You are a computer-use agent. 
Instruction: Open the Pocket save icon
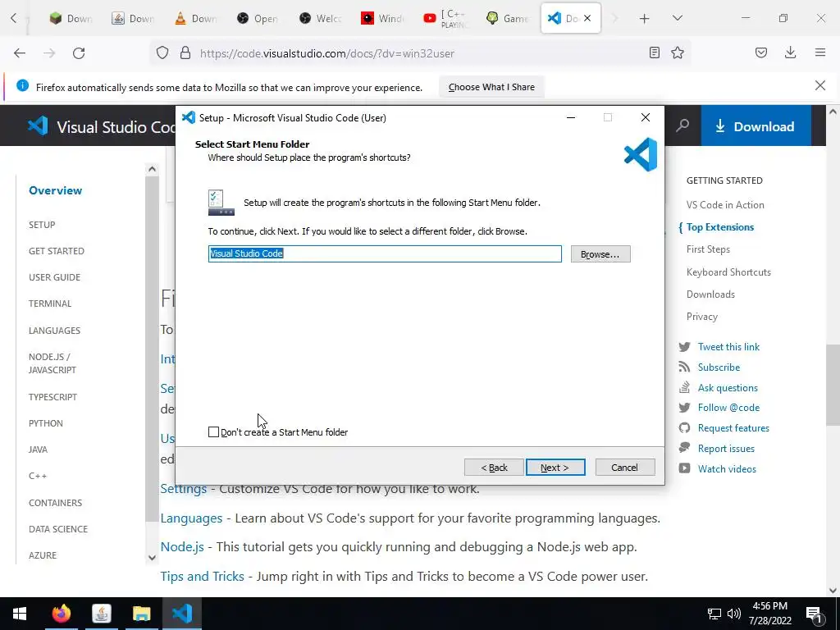(x=761, y=52)
